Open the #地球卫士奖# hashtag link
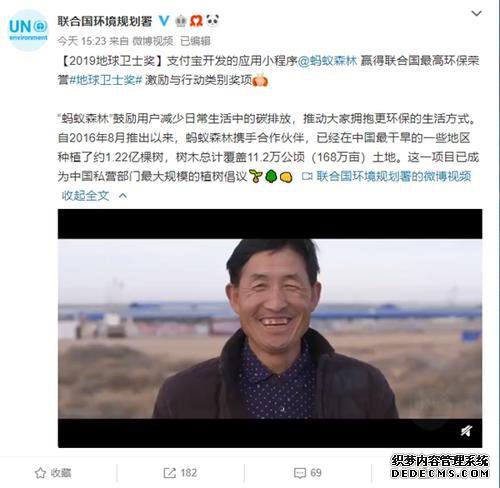500x488 pixels. coord(106,80)
